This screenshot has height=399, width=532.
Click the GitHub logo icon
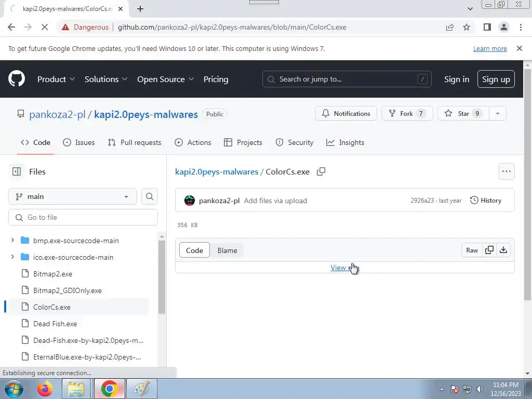17,79
